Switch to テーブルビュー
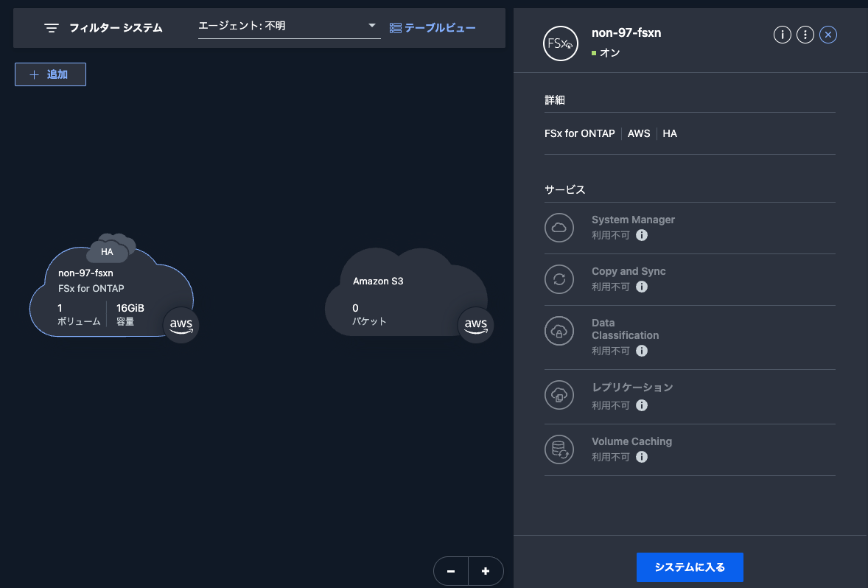Screen dimensions: 868x588 433,28
